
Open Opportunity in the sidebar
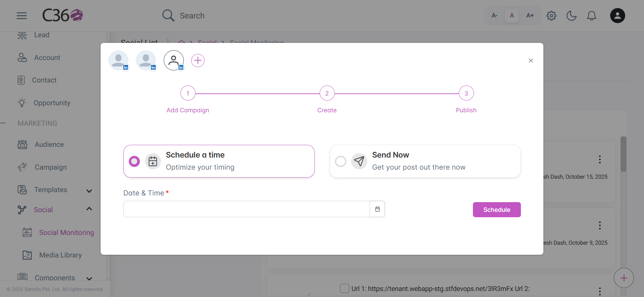[x=52, y=103]
